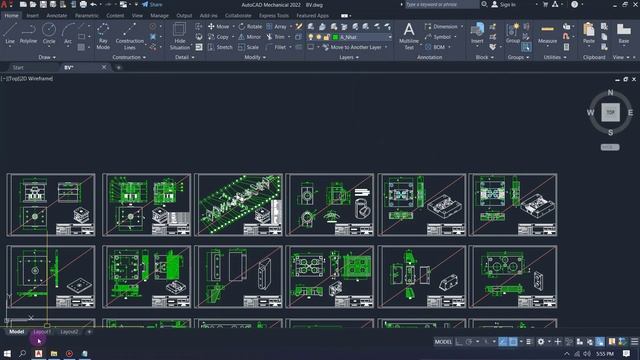
Task: Click in the keyword search field
Action: [442, 4]
